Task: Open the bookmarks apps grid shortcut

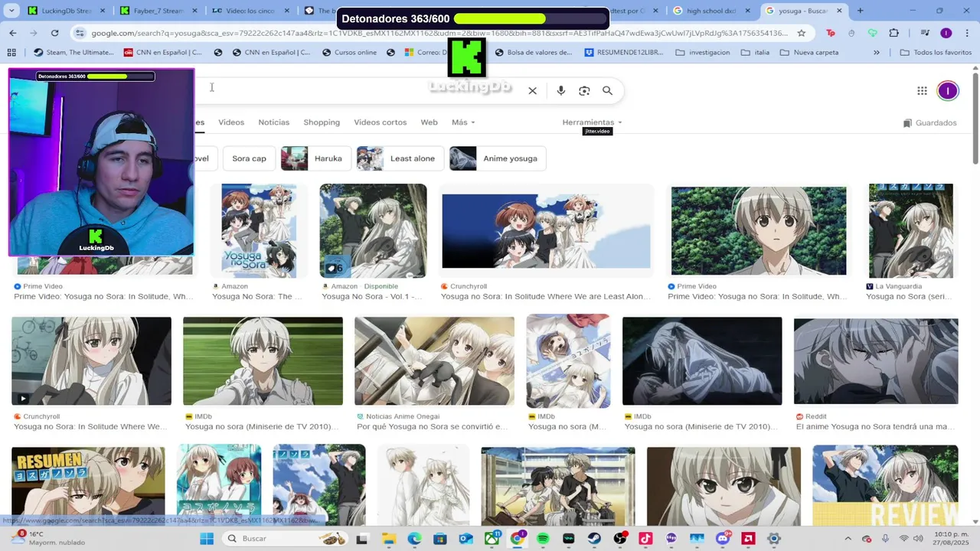Action: [11, 52]
